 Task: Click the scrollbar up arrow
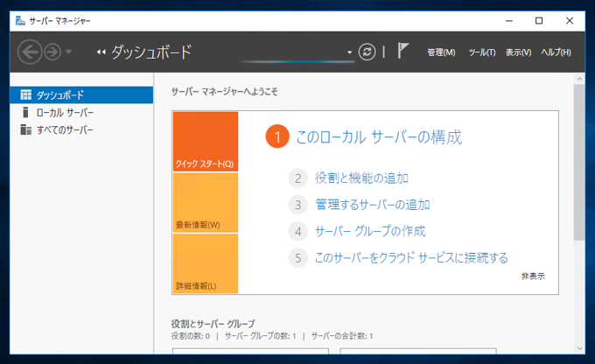[579, 79]
